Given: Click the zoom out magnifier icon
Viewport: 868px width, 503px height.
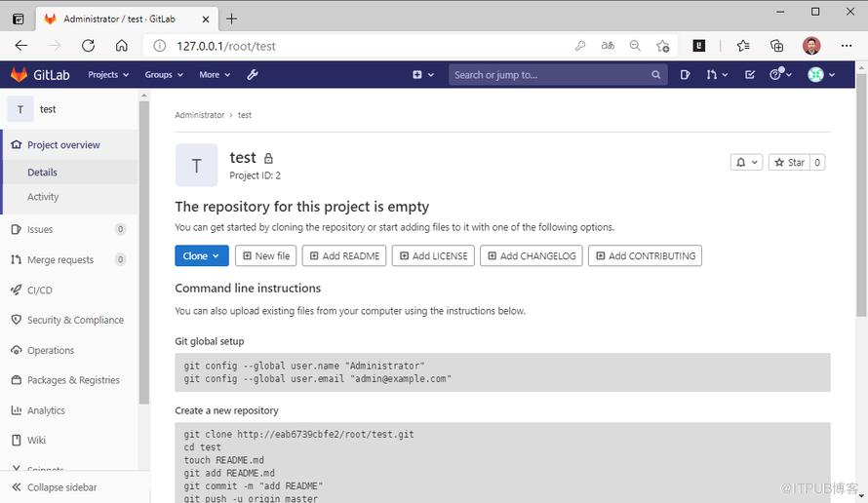Looking at the screenshot, I should coord(635,46).
